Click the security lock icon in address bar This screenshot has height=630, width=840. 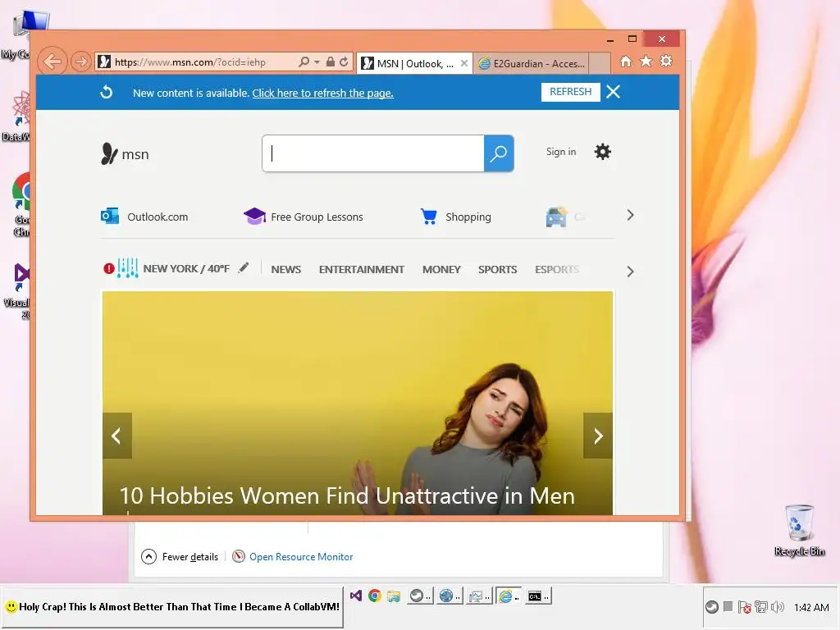331,62
